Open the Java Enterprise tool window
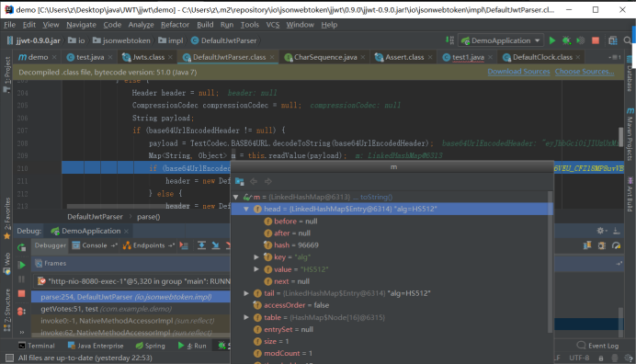Screen dimensions: 636x364 pyautogui.click(x=96, y=346)
